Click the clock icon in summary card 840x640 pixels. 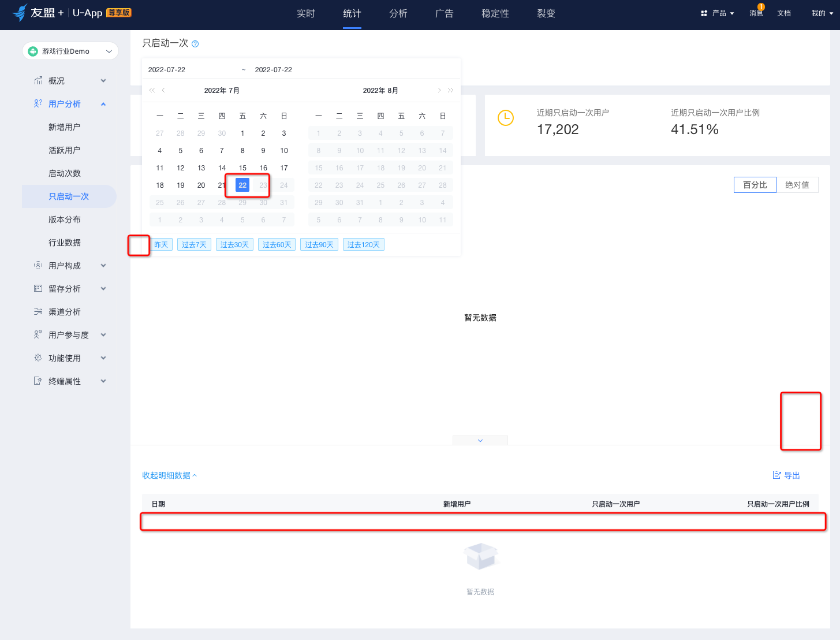coord(506,118)
